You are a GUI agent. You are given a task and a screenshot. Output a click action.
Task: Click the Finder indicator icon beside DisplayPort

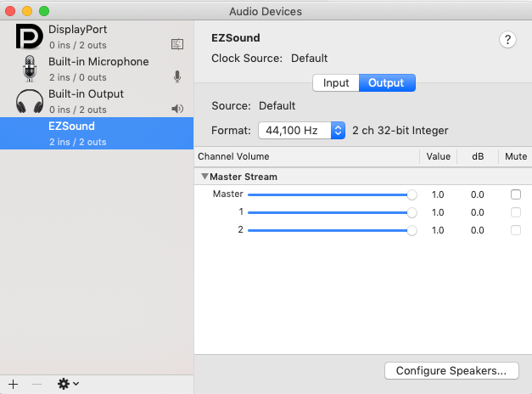177,44
